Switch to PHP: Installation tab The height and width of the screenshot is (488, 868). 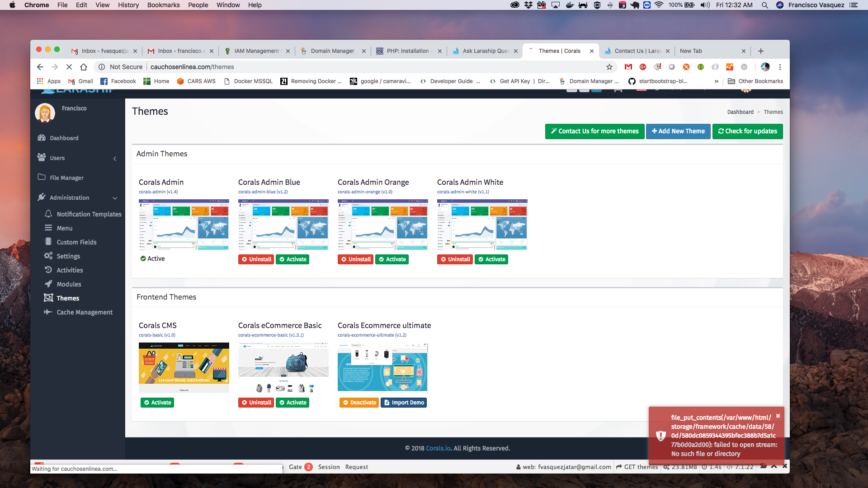[x=408, y=51]
